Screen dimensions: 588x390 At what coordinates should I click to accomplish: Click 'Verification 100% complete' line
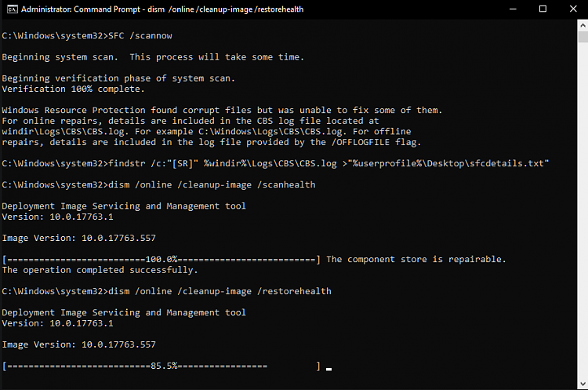click(73, 89)
